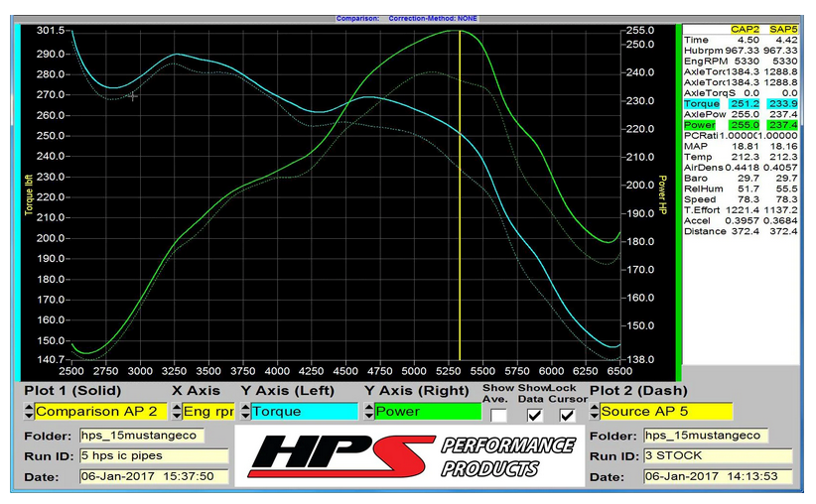The image size is (816, 504).
Task: Click the X Axis selector stepper arrows
Action: pyautogui.click(x=176, y=412)
